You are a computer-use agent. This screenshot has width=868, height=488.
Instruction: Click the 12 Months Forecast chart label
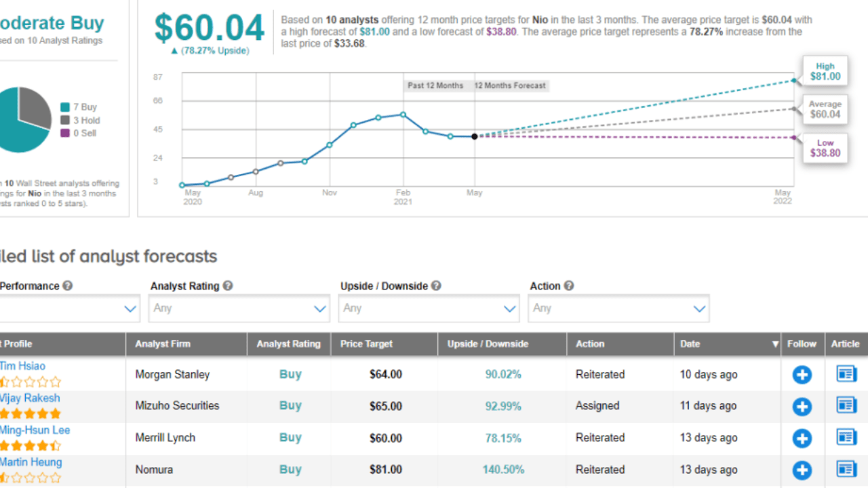(x=510, y=85)
